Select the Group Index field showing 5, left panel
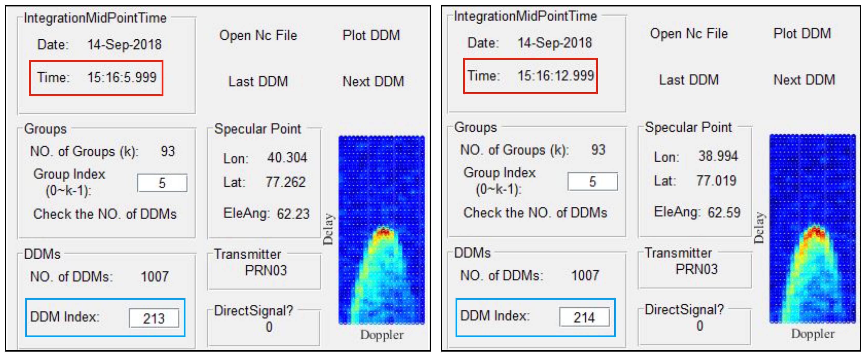The height and width of the screenshot is (357, 868). [163, 183]
